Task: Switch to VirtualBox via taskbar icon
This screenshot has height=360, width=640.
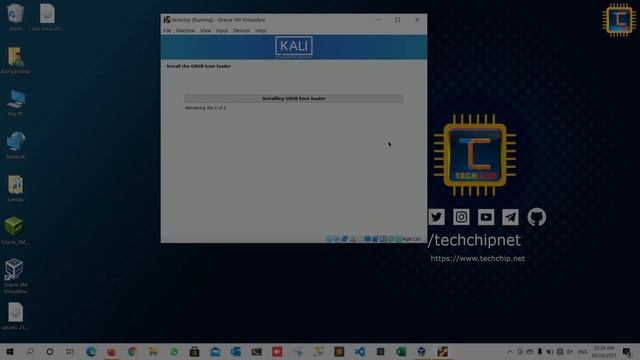Action: point(422,351)
